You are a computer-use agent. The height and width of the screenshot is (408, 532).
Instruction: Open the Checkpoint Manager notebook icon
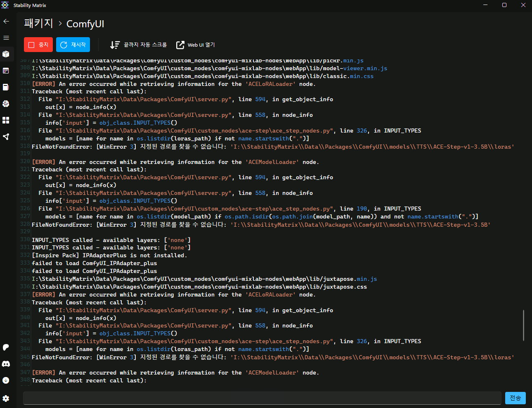point(6,87)
